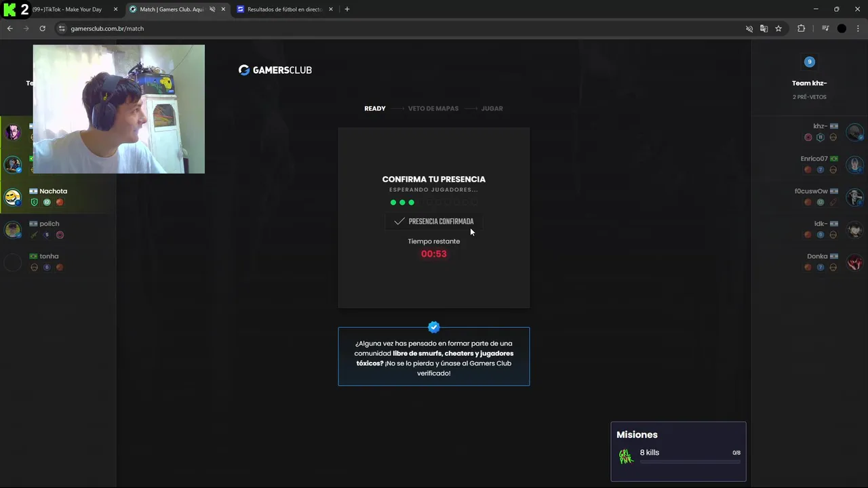Click the READY step

pyautogui.click(x=375, y=108)
